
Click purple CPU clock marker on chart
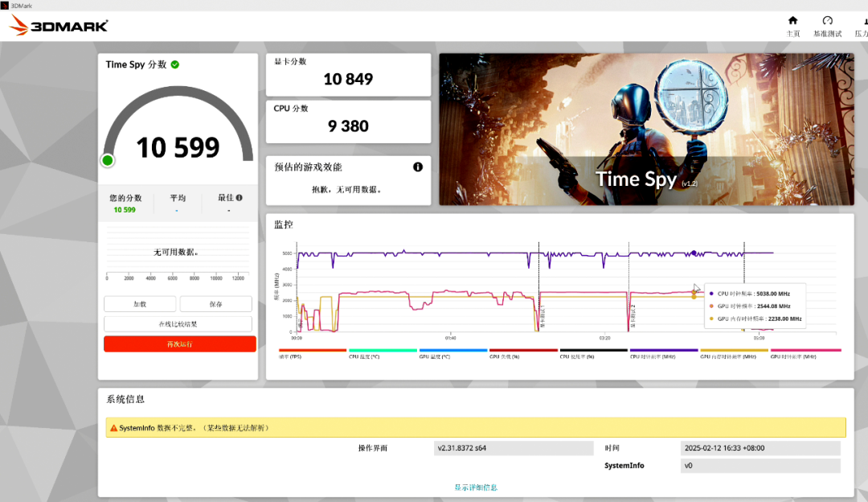point(694,253)
